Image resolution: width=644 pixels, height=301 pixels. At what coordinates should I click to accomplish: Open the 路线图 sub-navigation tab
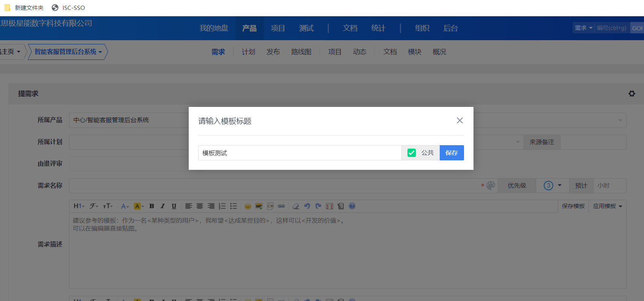(x=301, y=52)
